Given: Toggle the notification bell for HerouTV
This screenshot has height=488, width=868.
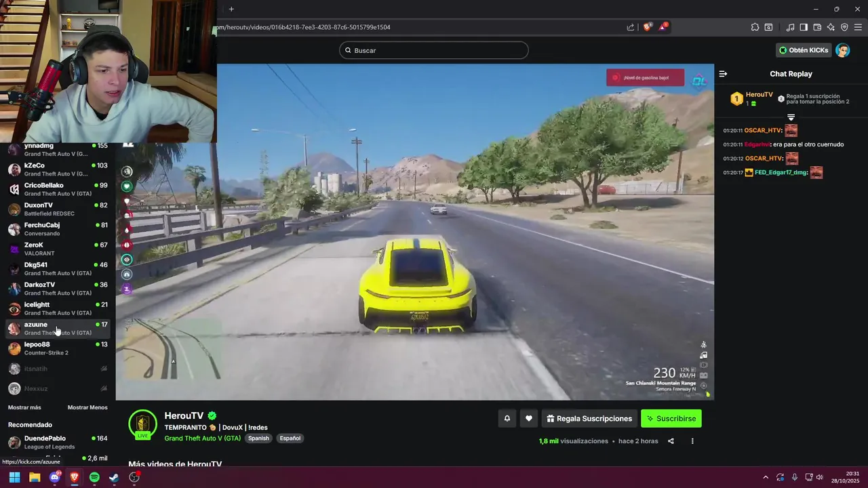Looking at the screenshot, I should click(x=507, y=419).
